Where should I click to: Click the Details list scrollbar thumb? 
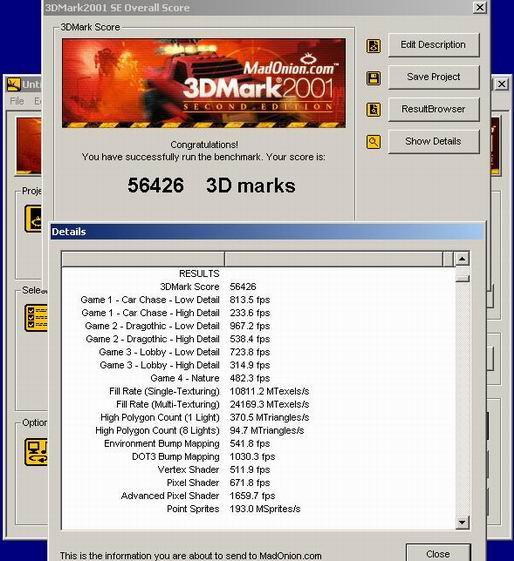point(462,278)
